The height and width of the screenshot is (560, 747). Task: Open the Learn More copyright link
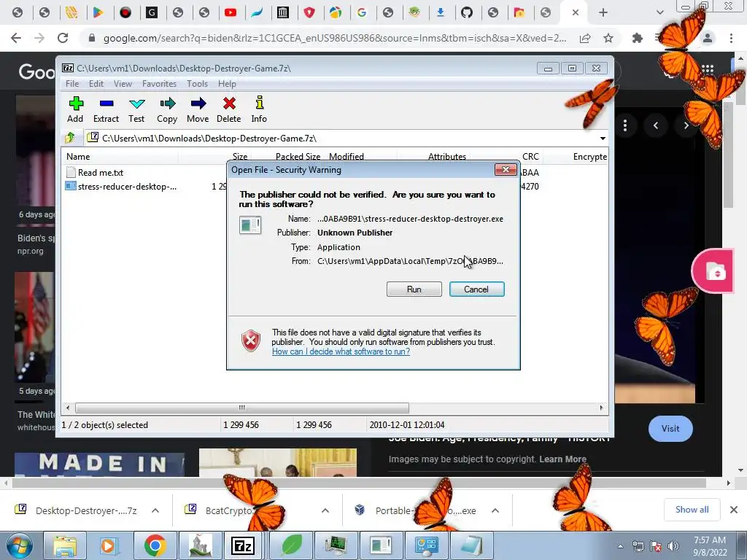click(562, 459)
